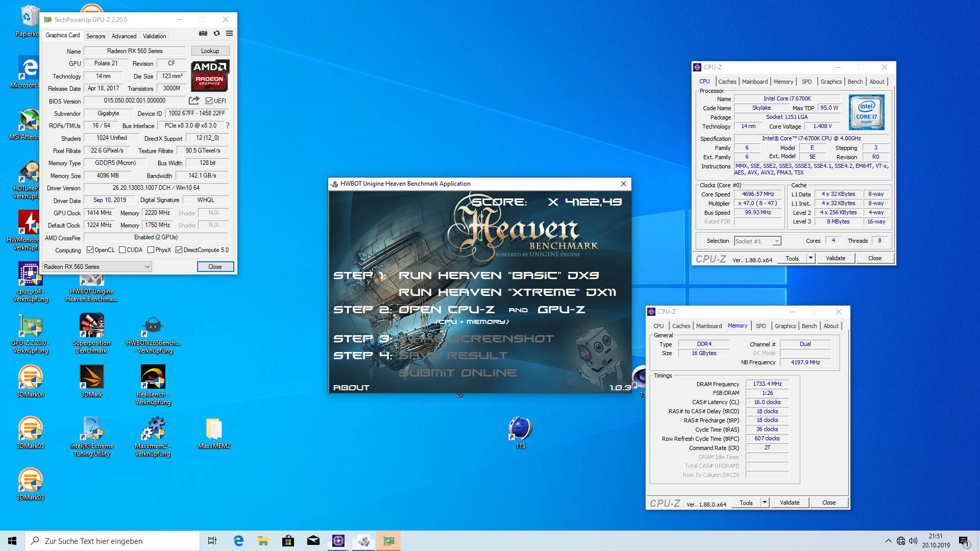The image size is (980, 551).
Task: Click the volume icon in system tray
Action: (x=913, y=541)
